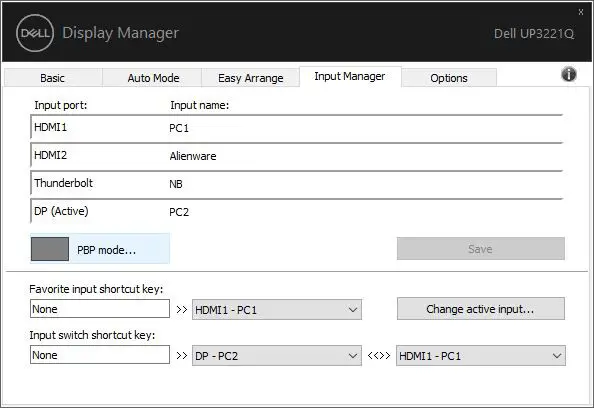Click the Dell logo in header
The height and width of the screenshot is (408, 594).
(35, 33)
